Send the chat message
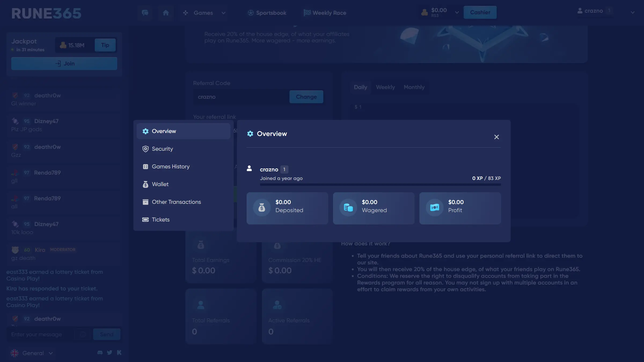Screen dimensions: 644x362 pos(107,334)
